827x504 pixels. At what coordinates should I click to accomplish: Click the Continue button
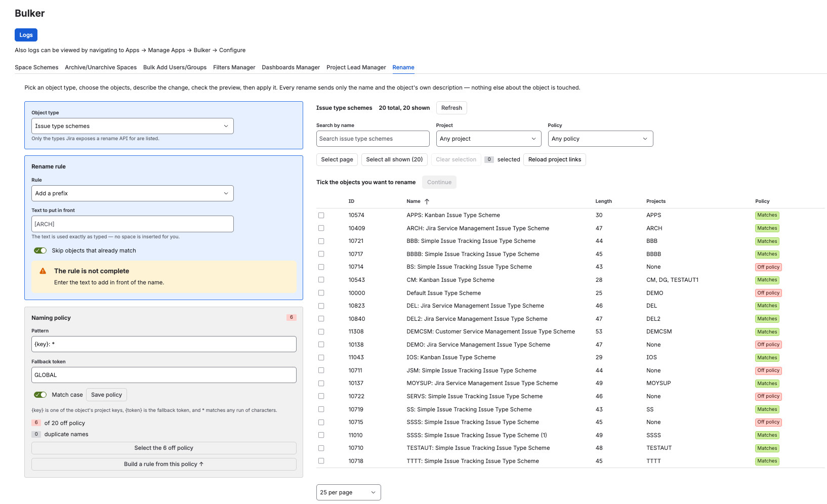click(439, 182)
